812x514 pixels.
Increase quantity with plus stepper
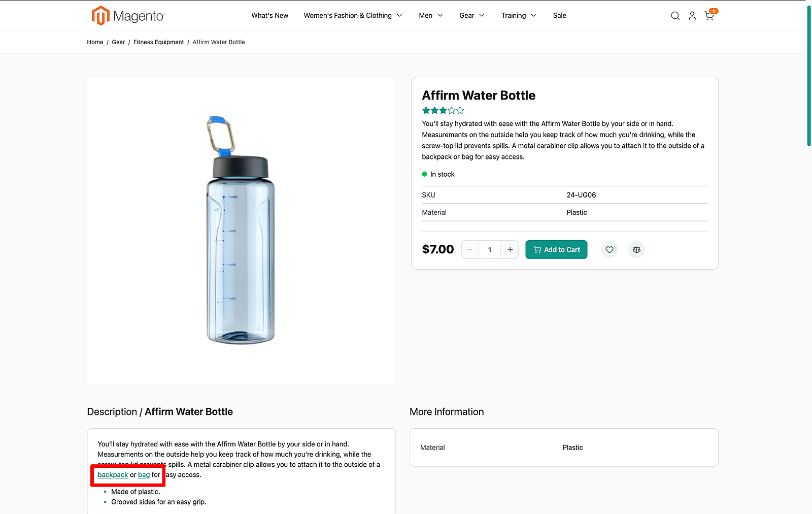(510, 249)
